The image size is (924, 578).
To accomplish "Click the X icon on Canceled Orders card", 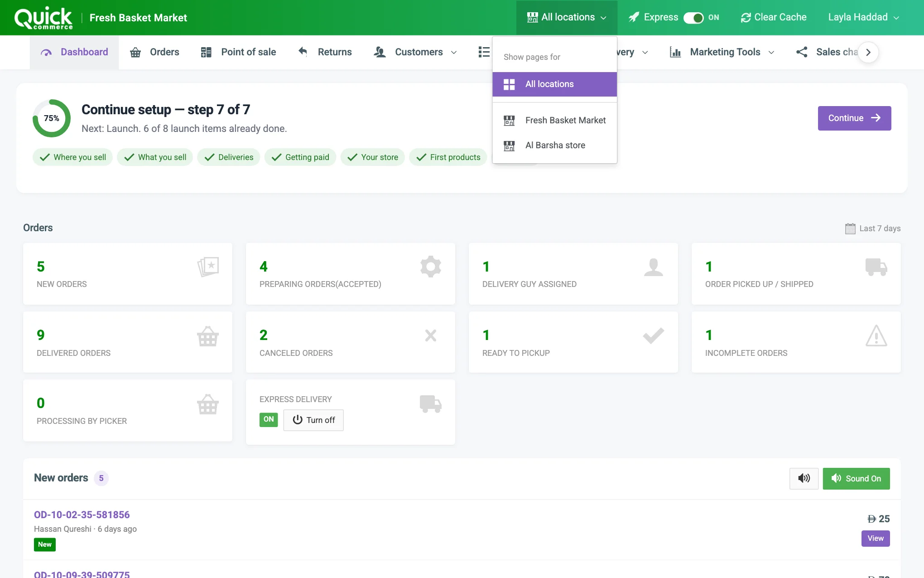I will 431,335.
